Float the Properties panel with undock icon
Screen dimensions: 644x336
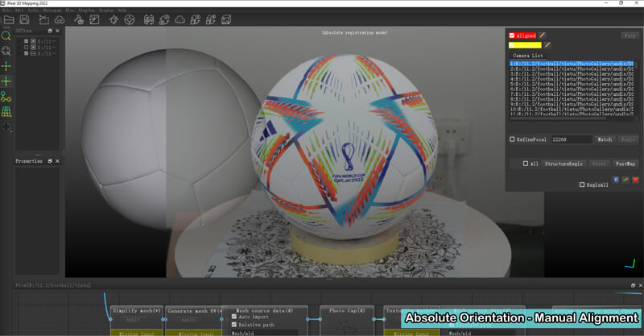pos(50,161)
